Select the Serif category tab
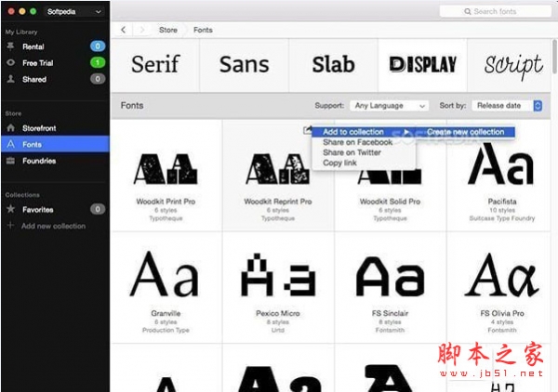Viewport: 558px width, 392px height. point(155,65)
